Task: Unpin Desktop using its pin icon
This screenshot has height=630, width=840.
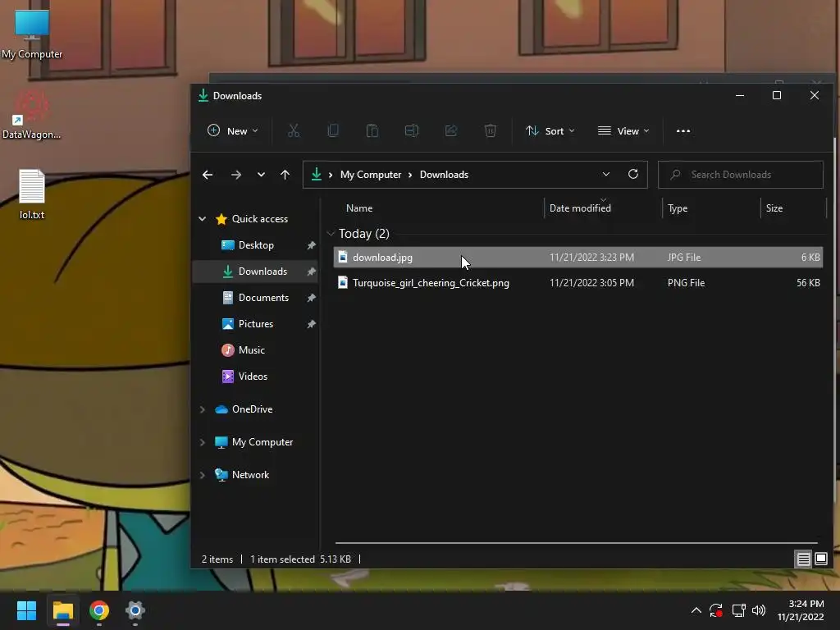Action: pyautogui.click(x=311, y=245)
